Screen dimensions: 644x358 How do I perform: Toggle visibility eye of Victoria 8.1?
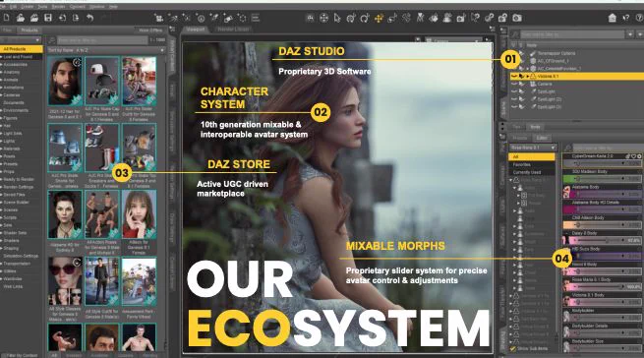pyautogui.click(x=514, y=76)
